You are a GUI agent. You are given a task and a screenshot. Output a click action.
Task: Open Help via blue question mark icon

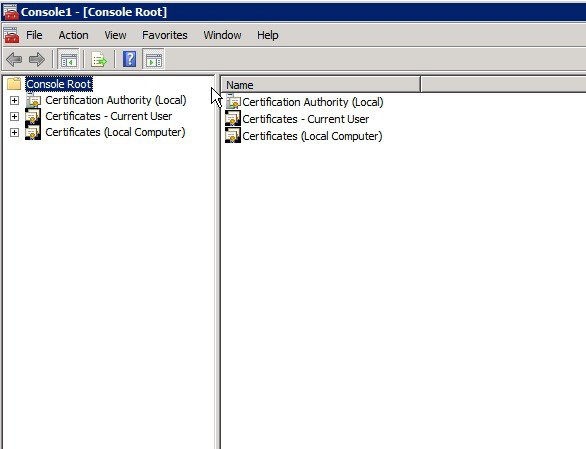pos(129,59)
